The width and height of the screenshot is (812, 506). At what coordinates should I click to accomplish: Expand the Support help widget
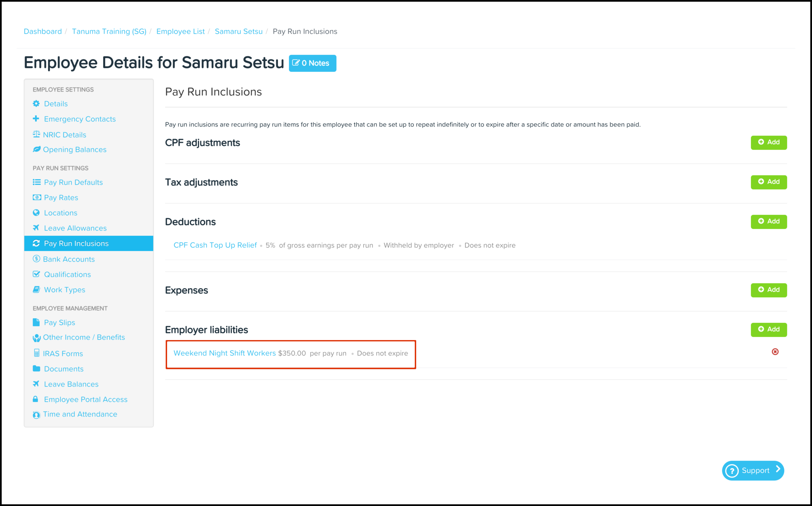point(753,471)
